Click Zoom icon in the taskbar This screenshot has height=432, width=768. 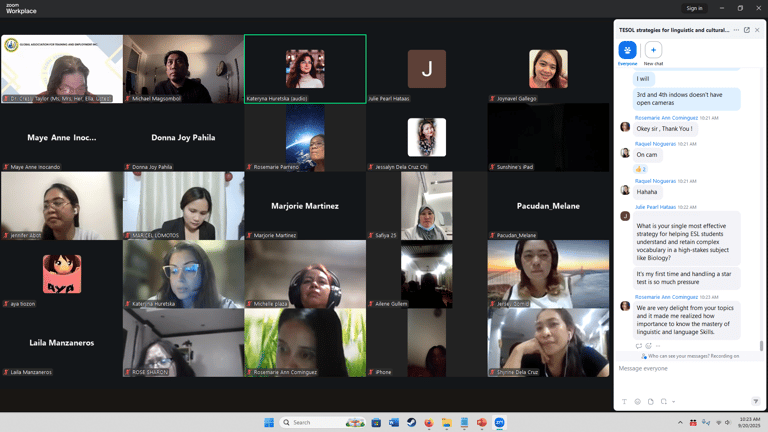pos(500,422)
